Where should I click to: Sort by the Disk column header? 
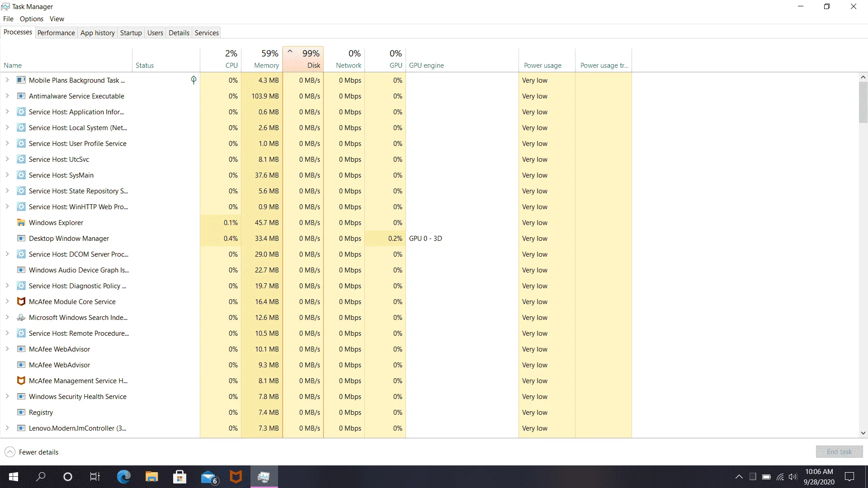tap(303, 59)
